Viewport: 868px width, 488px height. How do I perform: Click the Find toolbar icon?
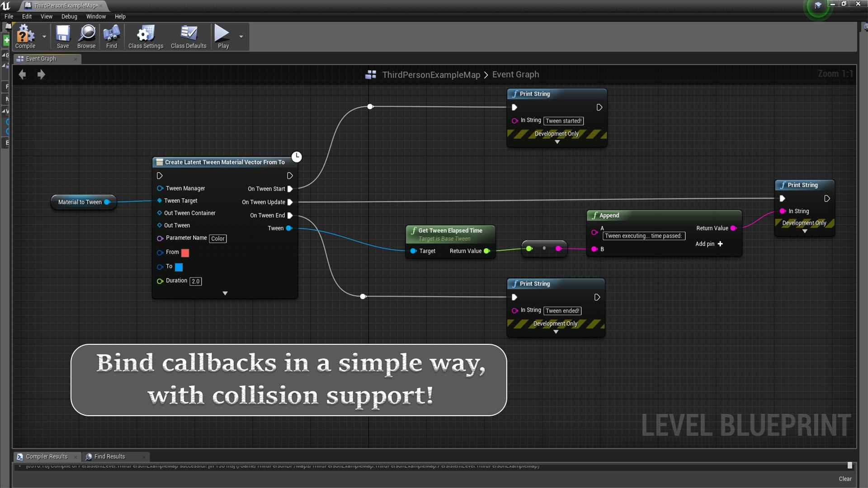(x=111, y=37)
